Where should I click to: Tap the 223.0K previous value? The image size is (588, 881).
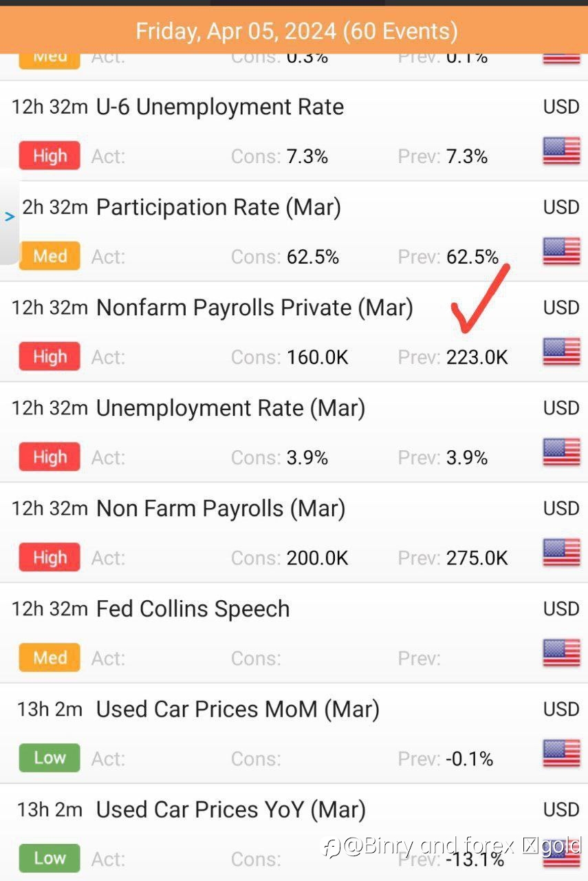tap(477, 357)
